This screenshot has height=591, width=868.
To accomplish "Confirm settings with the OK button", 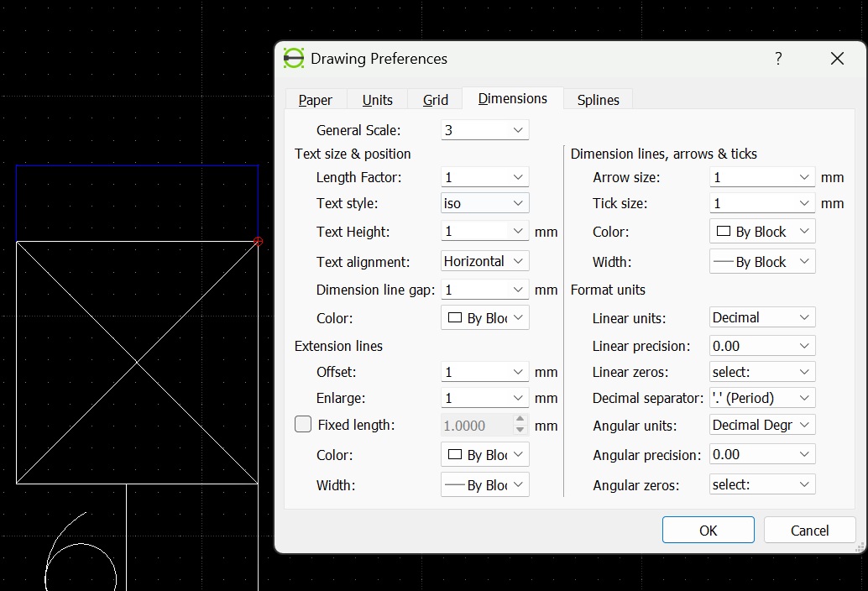I will click(x=708, y=531).
